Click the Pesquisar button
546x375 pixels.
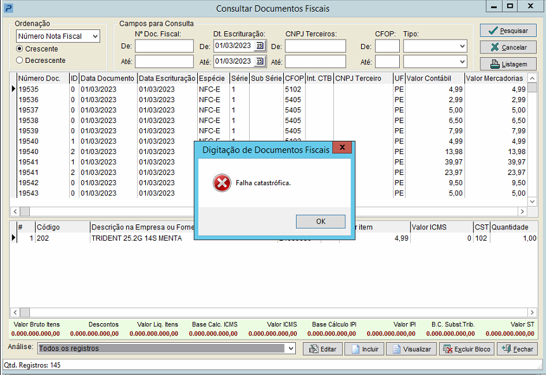point(508,31)
